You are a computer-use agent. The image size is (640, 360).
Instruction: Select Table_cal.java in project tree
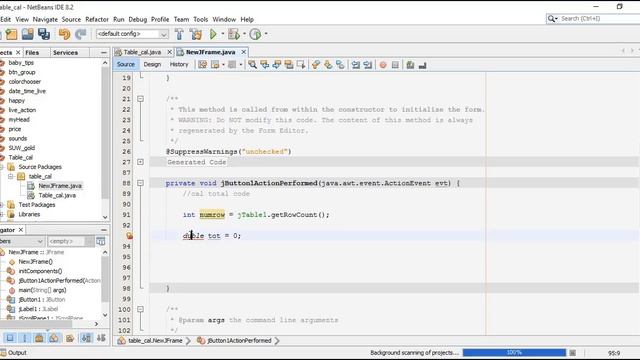(x=57, y=195)
